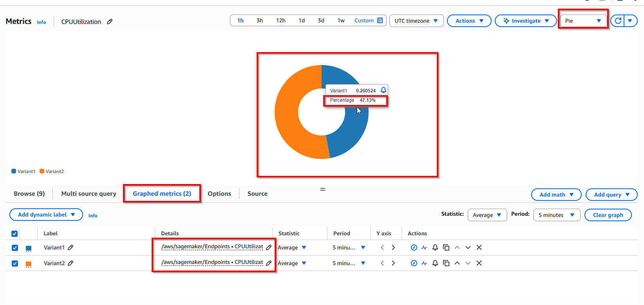Click the alarm bell in tooltip

point(384,90)
